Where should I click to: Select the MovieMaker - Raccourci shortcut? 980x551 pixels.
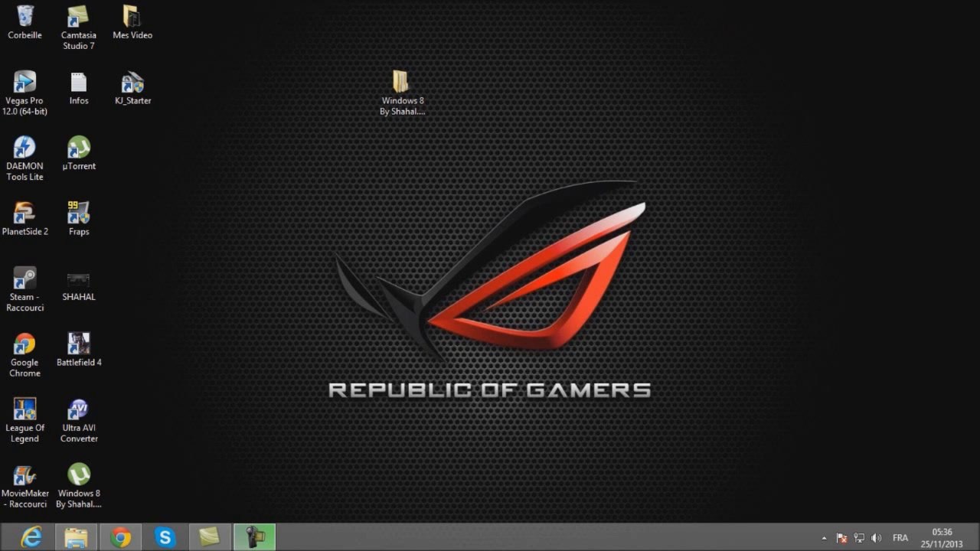[24, 486]
